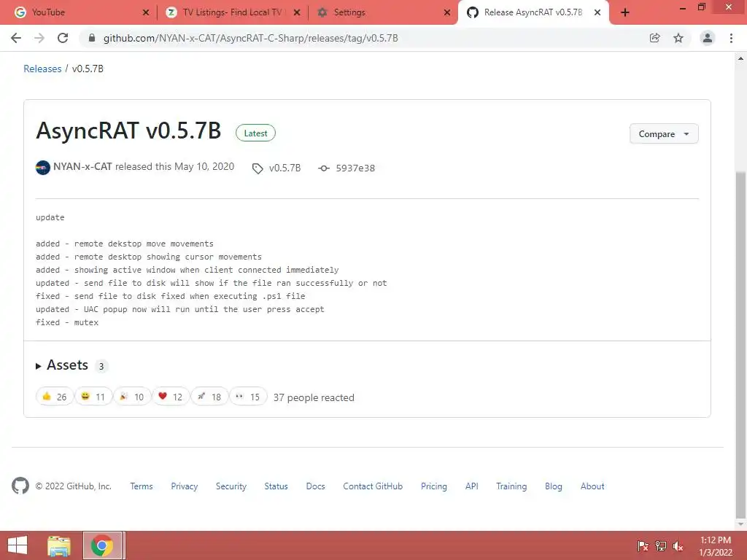The image size is (747, 560).
Task: Toggle the eyes reaction 15
Action: 248,397
